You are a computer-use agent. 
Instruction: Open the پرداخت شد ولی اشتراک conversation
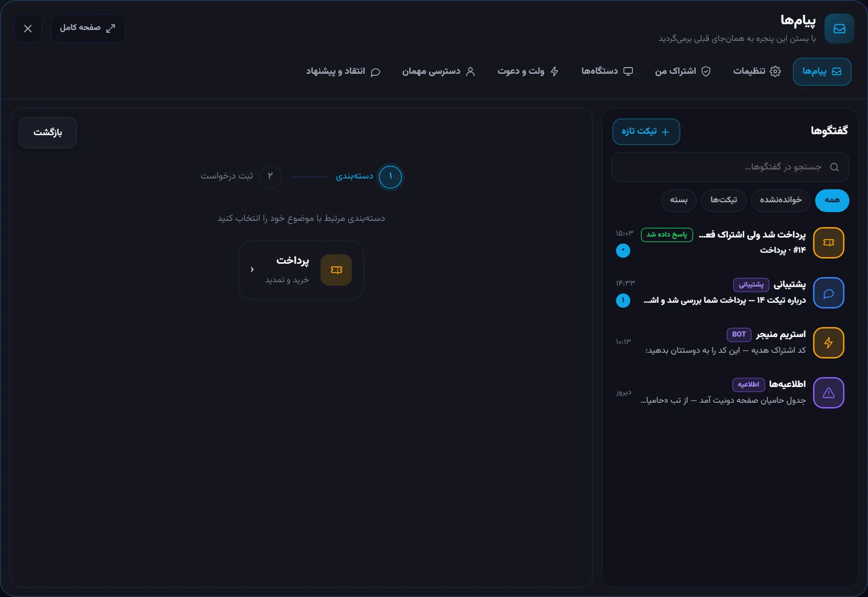[x=730, y=243]
